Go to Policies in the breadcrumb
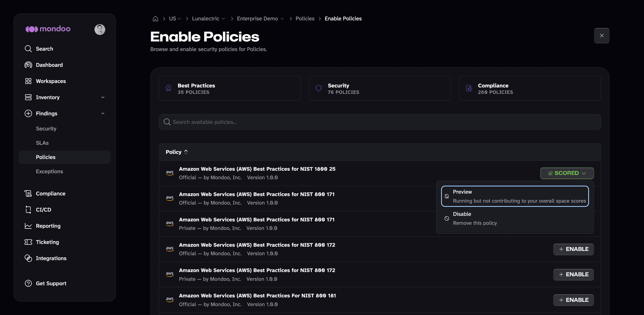Viewport: 644px width, 315px height. tap(305, 19)
